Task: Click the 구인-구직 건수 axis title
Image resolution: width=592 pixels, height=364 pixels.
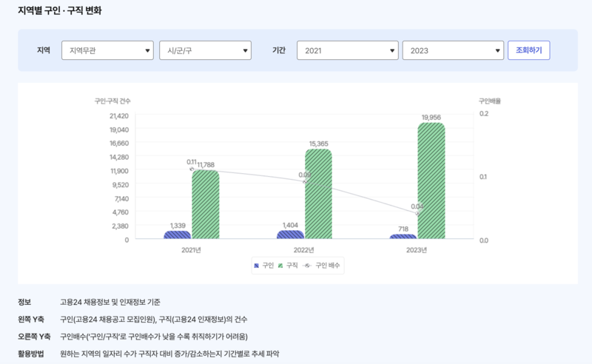Action: pyautogui.click(x=112, y=101)
